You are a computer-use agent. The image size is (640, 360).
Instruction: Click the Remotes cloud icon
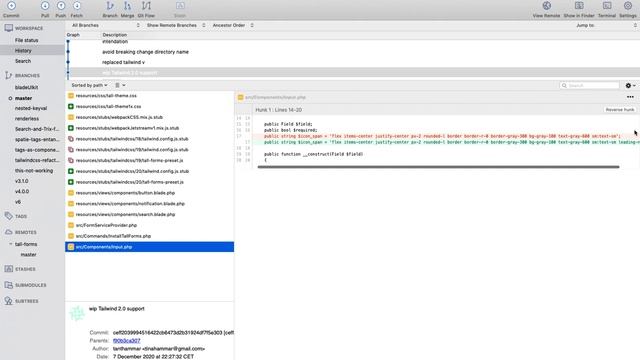[9, 232]
